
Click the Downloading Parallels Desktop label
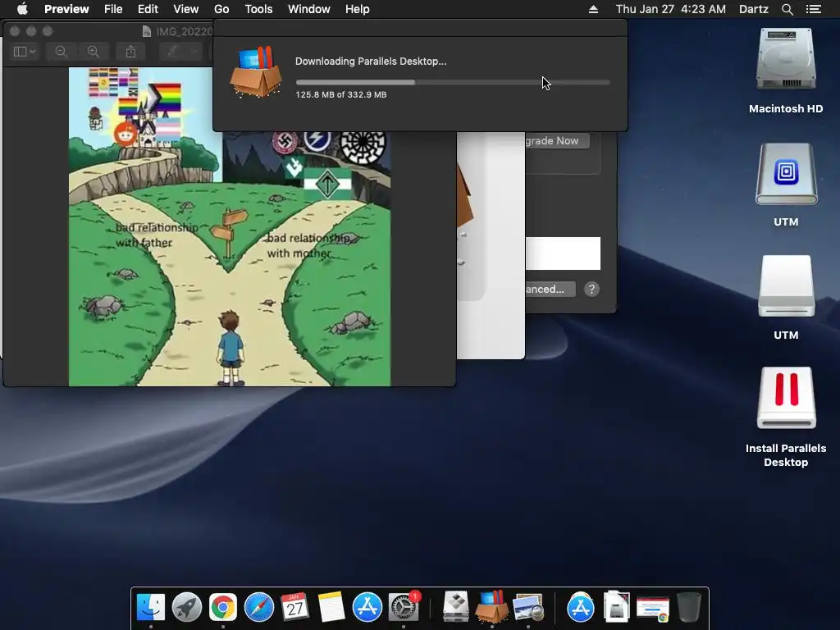coord(371,61)
